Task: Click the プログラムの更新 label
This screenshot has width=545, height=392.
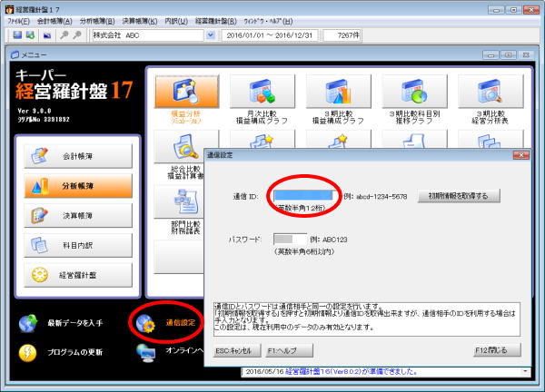Action: point(75,352)
